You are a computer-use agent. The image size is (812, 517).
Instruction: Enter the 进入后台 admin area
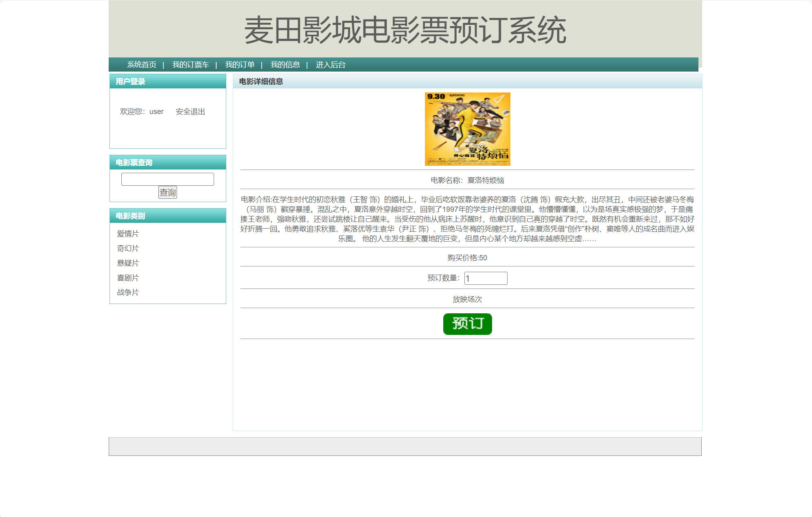coord(330,64)
